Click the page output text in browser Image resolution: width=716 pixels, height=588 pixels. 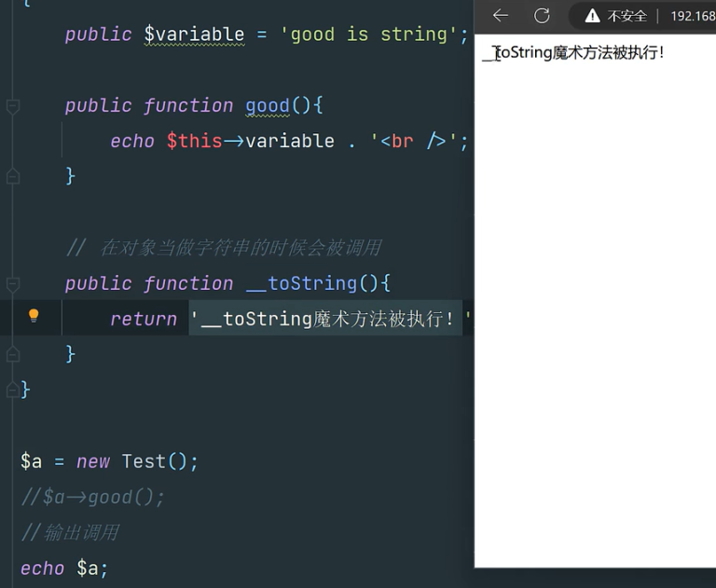(x=573, y=53)
